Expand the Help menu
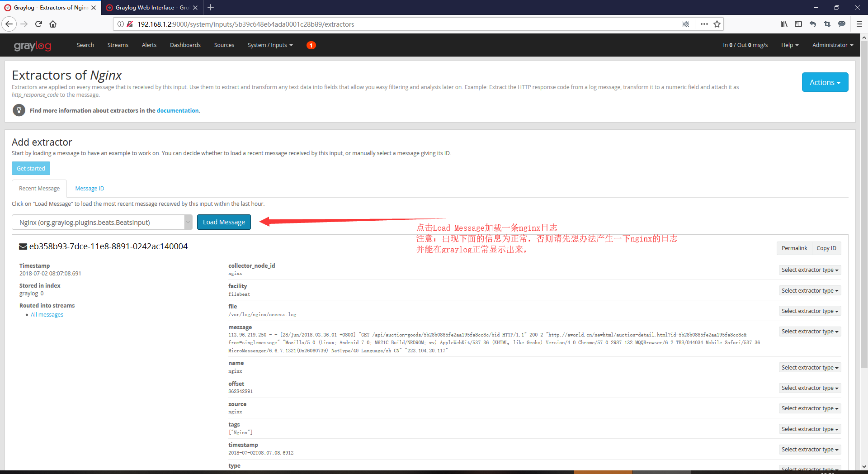868x474 pixels. (790, 45)
